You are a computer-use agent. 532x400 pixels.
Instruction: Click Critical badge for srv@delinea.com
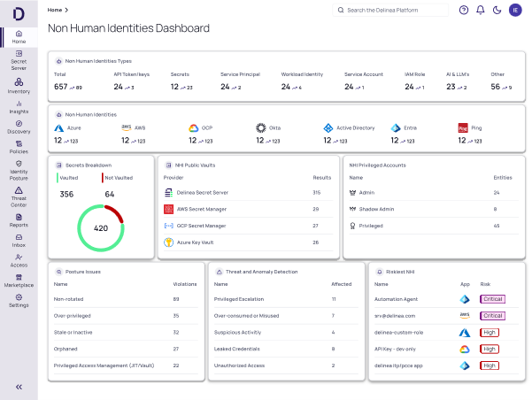point(493,316)
